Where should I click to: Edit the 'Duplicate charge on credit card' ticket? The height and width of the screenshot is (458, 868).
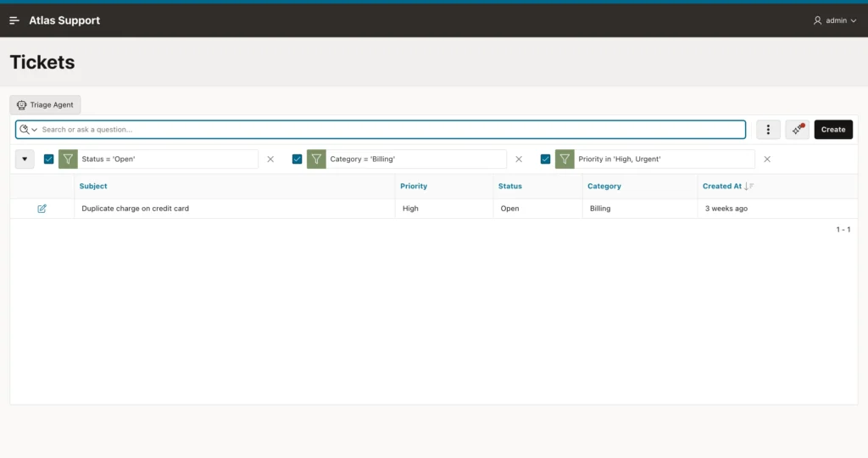click(42, 209)
